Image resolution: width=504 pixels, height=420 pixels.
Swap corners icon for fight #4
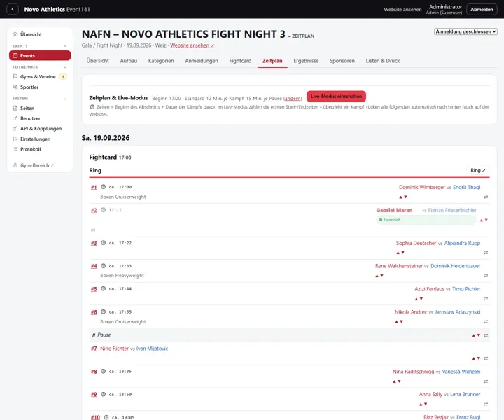pyautogui.click(x=486, y=276)
